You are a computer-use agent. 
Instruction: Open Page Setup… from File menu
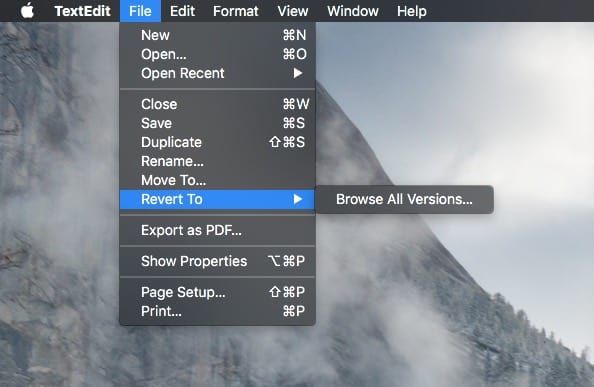(x=217, y=292)
